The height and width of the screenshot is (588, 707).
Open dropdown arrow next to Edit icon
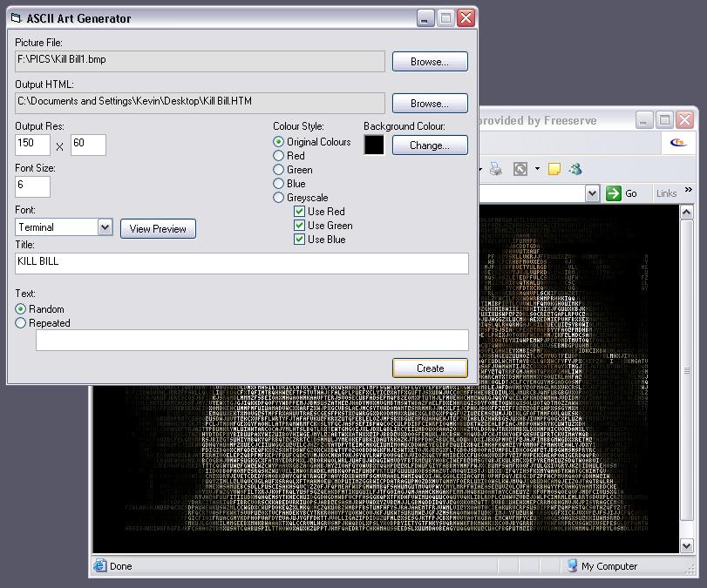[x=537, y=169]
